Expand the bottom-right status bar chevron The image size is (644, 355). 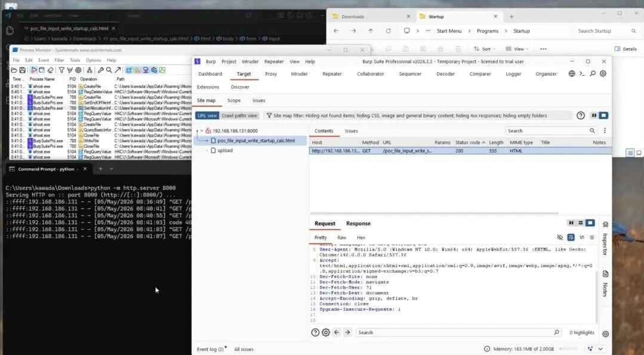600,349
